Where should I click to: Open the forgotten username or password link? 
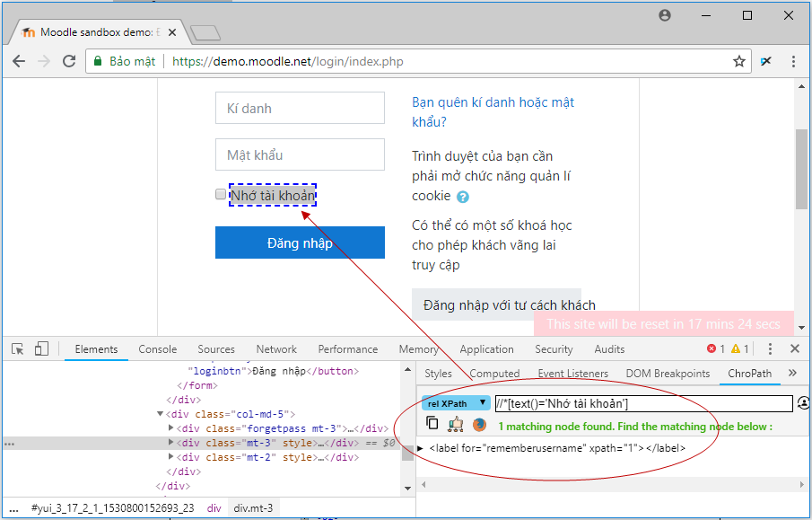(493, 112)
